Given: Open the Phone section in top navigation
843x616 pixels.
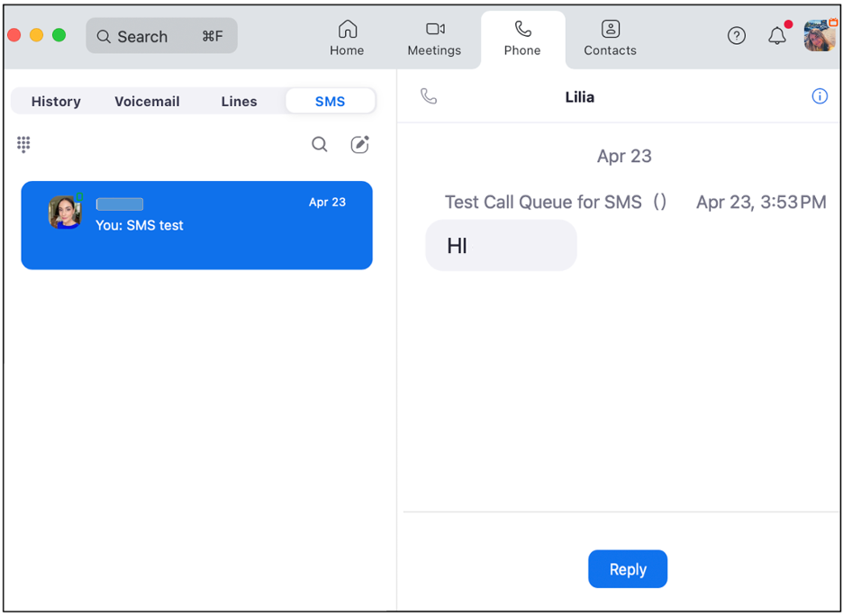Looking at the screenshot, I should (x=522, y=39).
